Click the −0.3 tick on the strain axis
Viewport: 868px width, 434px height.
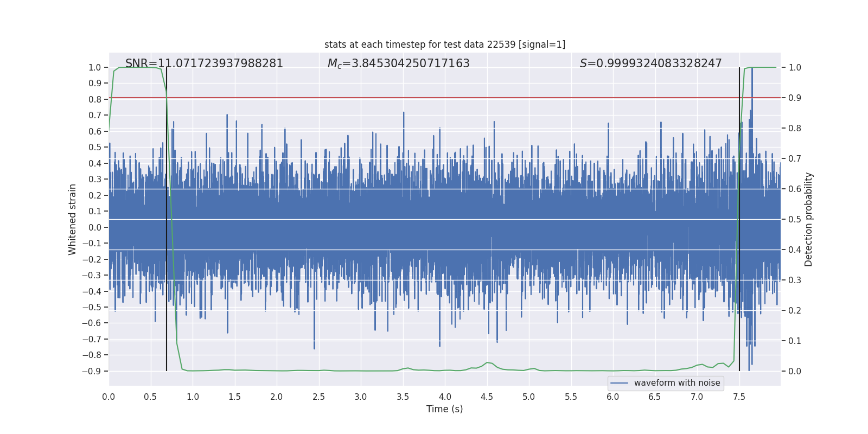tap(92, 275)
